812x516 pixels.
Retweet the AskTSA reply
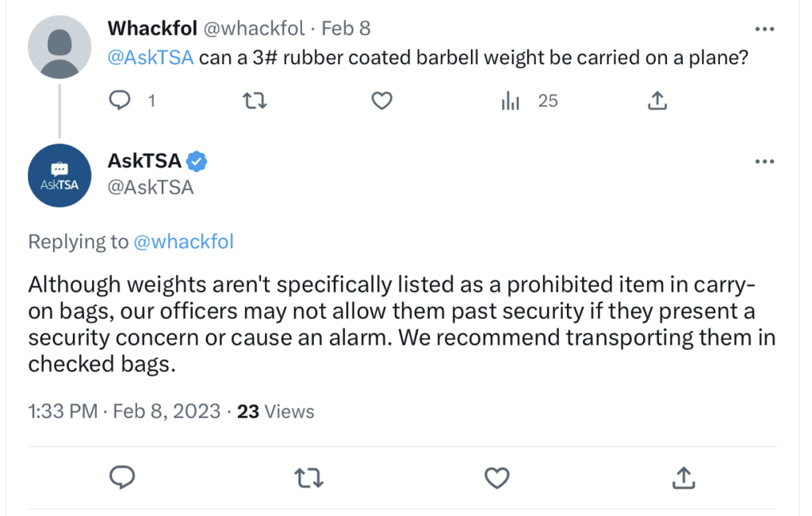pos(308,478)
